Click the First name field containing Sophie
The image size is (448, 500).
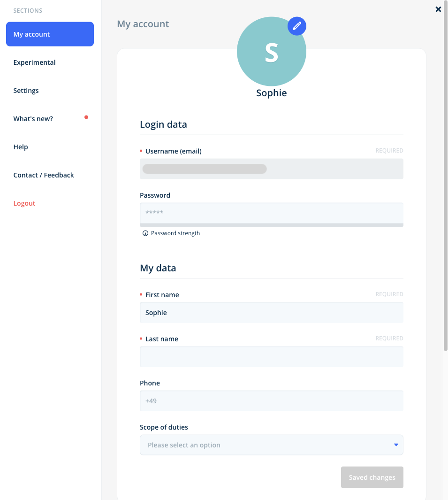(x=272, y=313)
